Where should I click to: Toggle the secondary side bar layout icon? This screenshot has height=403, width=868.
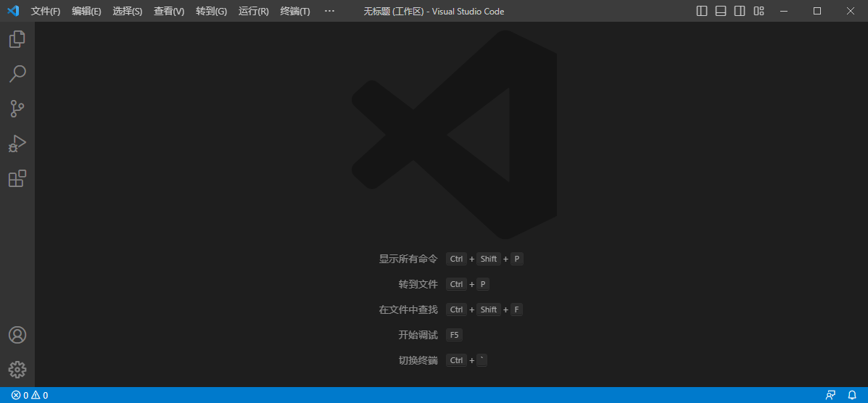(x=740, y=11)
